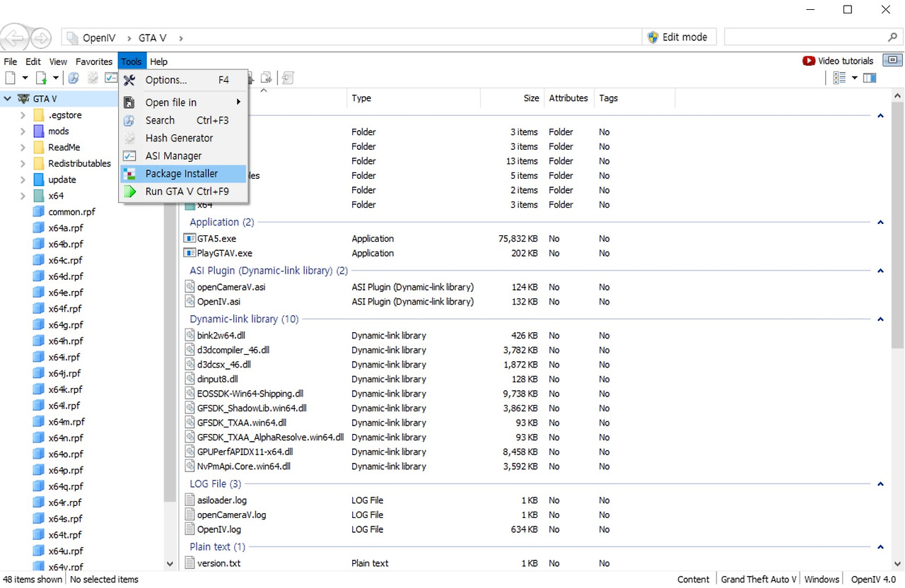Open the breadcrumb chevron after GTA V
Viewport: 905px width, 588px height.
coord(181,38)
